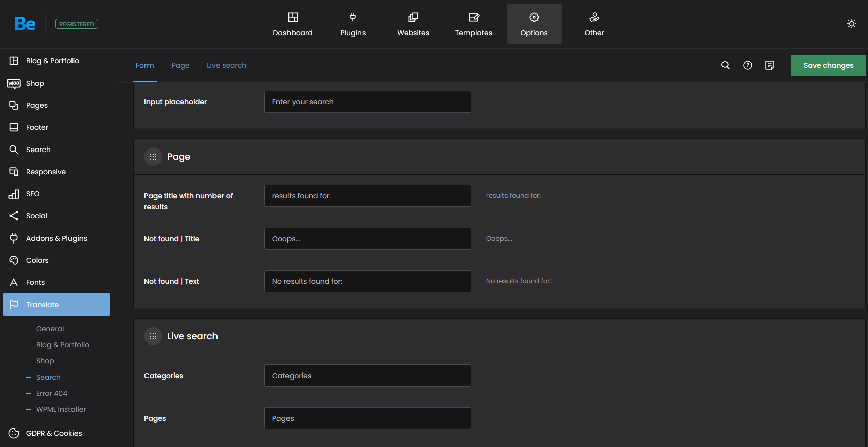This screenshot has height=447, width=868.
Task: Click the Not found Text input field
Action: 368,281
